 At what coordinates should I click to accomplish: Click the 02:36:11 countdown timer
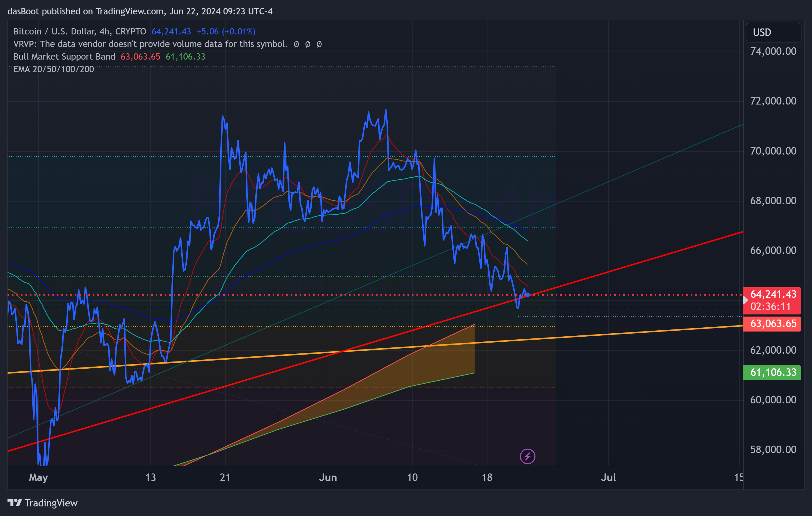click(770, 306)
